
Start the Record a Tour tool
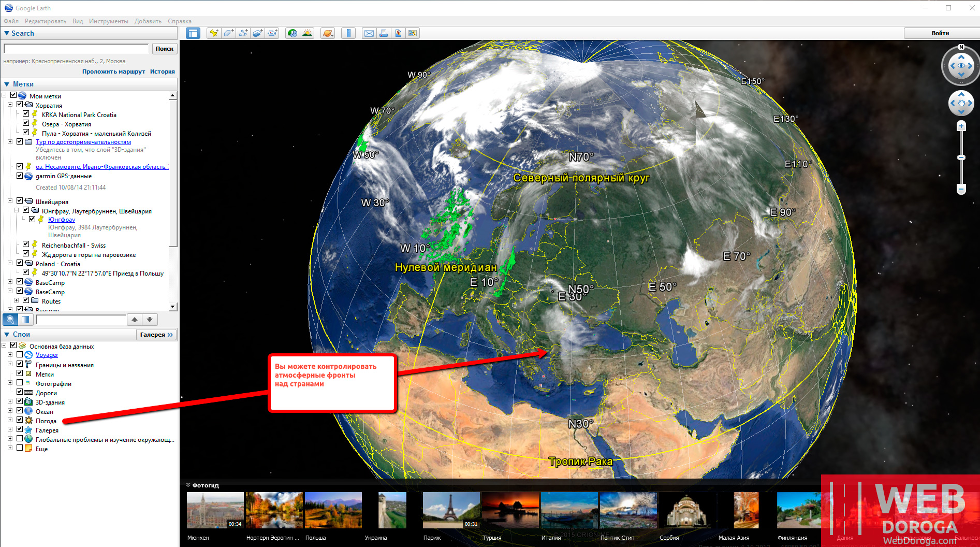(x=272, y=33)
